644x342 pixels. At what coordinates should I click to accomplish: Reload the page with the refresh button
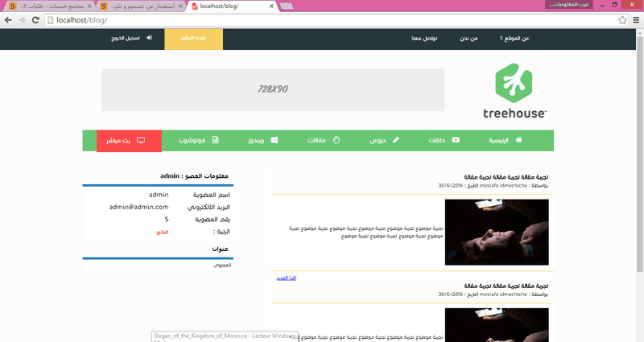point(35,20)
